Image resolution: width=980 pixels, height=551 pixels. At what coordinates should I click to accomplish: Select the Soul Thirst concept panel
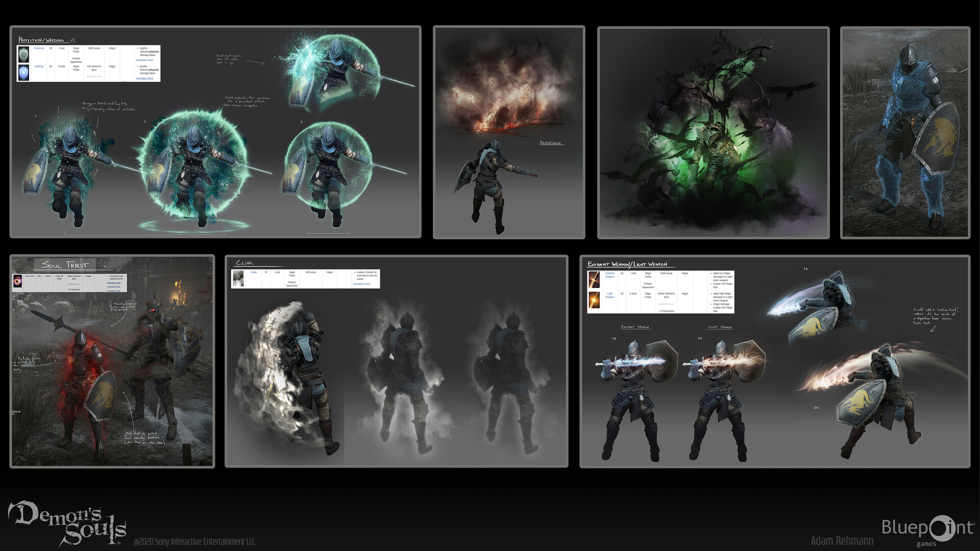click(x=112, y=361)
